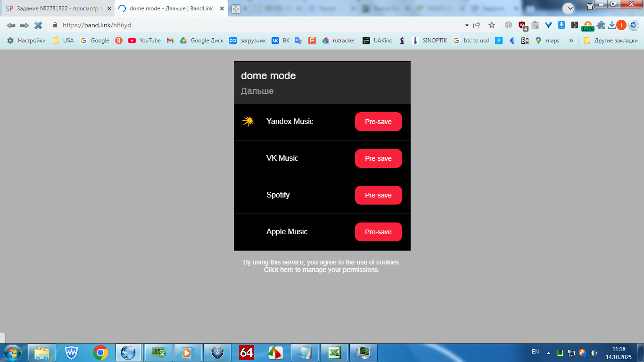Open the uBlock Origin extension
The image size is (644, 362).
522,25
